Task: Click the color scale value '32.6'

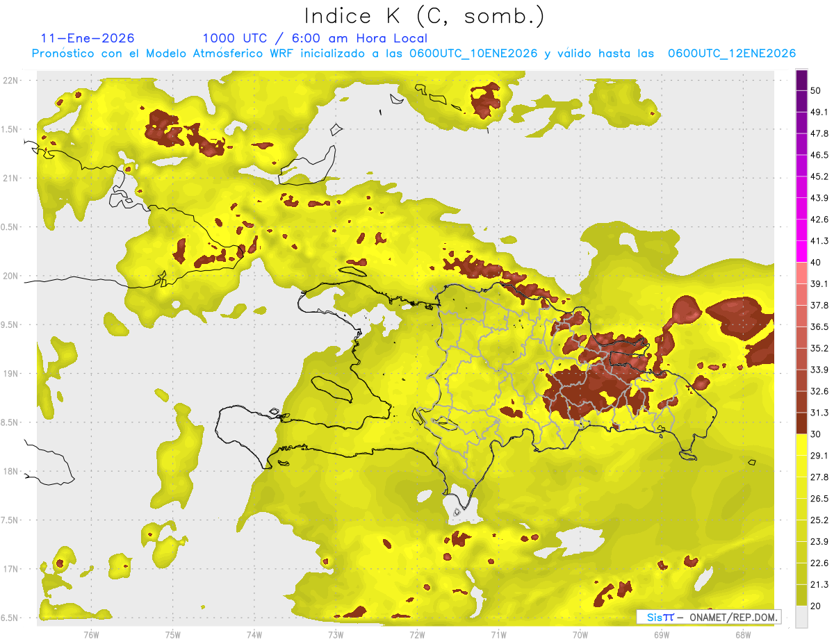Action: tap(819, 391)
